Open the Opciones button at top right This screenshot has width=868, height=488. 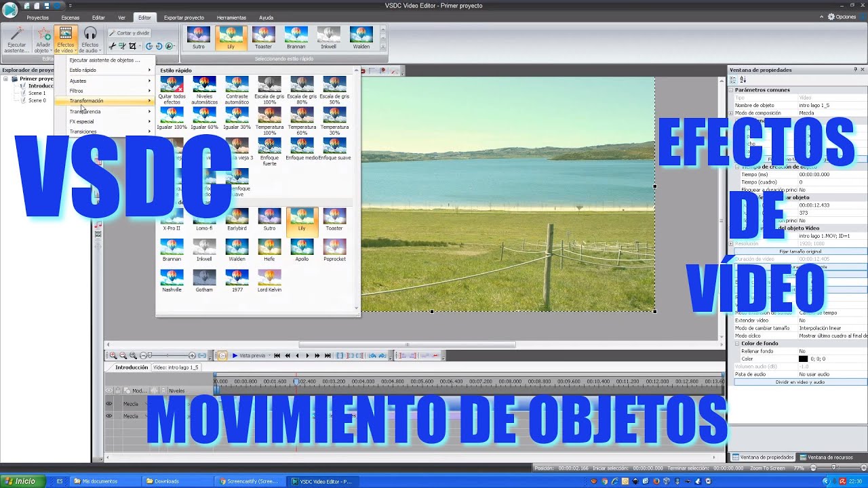(x=842, y=17)
